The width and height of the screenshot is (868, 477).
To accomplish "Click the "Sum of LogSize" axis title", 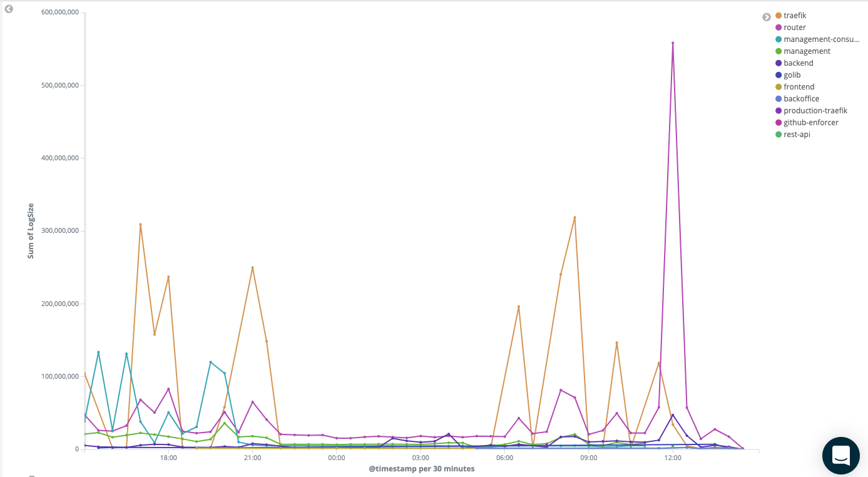I will pyautogui.click(x=30, y=230).
